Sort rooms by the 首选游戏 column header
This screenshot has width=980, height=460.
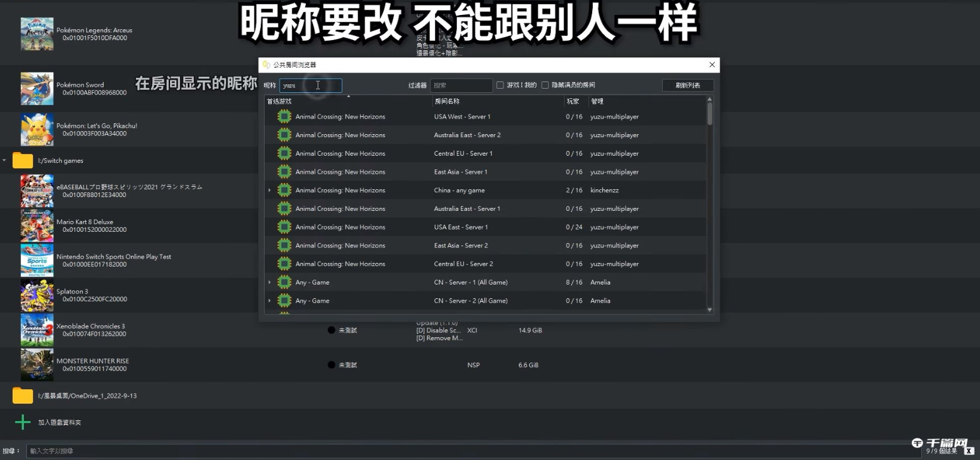coord(348,101)
